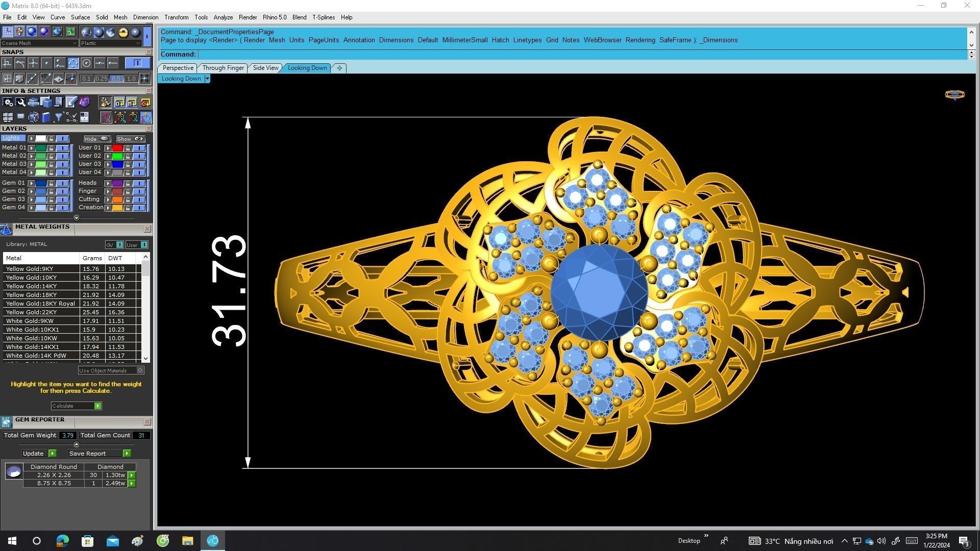Switch to the Perspective viewport tab

pyautogui.click(x=178, y=68)
